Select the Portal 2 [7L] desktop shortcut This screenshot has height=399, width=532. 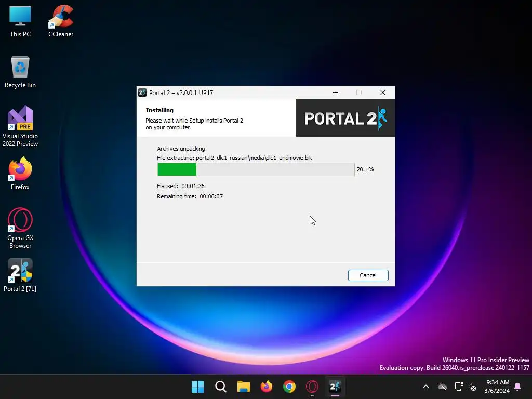click(x=20, y=275)
